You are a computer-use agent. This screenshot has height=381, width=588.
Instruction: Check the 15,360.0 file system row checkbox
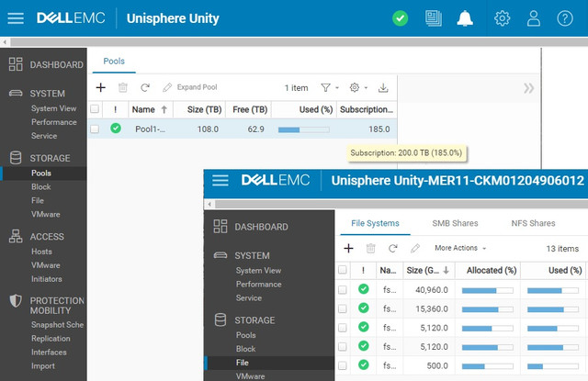343,308
